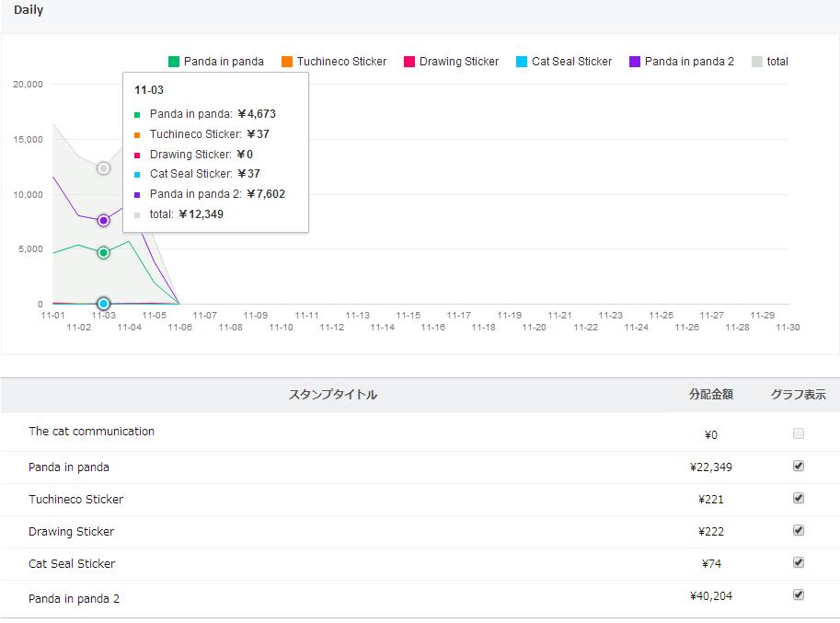Image resolution: width=840 pixels, height=623 pixels.
Task: Uncheck the Panda in panda 2 graph checkbox
Action: (799, 594)
